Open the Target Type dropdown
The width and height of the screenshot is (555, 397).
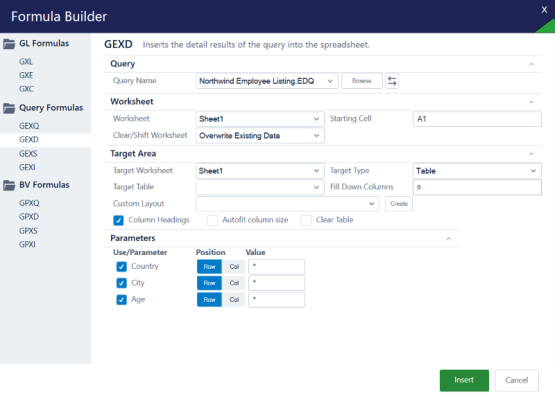pos(477,171)
